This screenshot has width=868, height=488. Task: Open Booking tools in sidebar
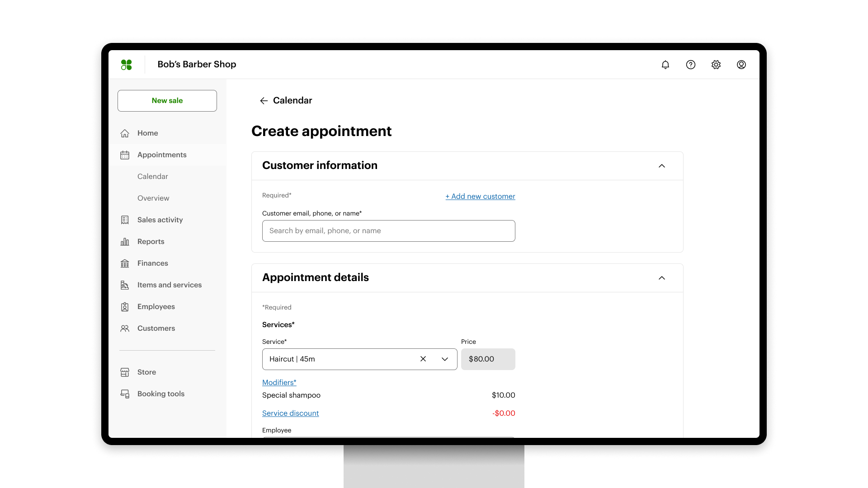160,394
